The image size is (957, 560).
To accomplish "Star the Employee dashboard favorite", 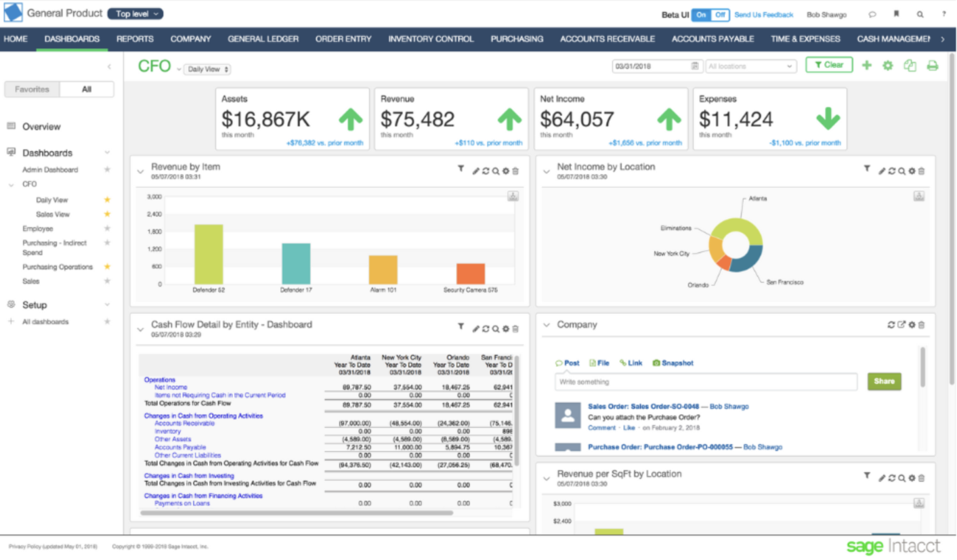I will point(107,229).
